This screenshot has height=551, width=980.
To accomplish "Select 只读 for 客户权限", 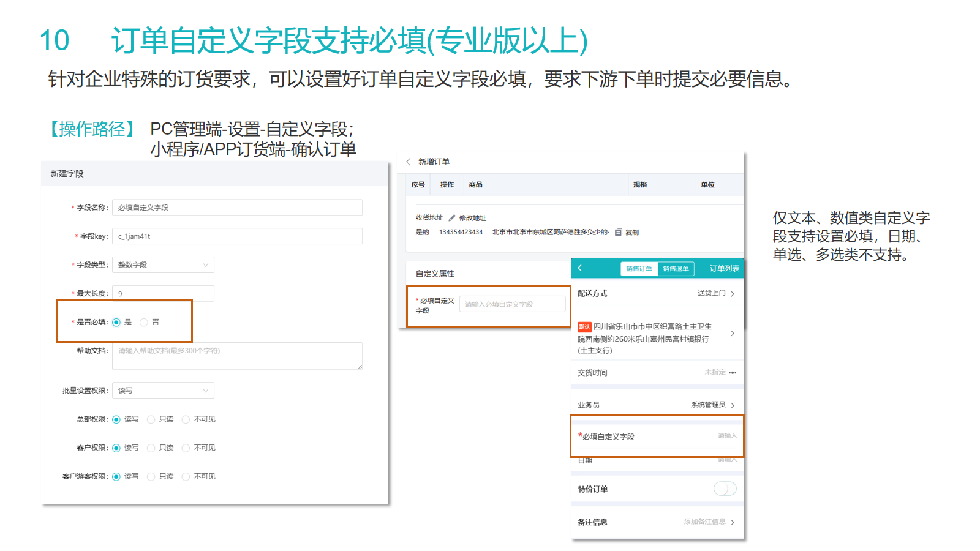I will pyautogui.click(x=151, y=448).
